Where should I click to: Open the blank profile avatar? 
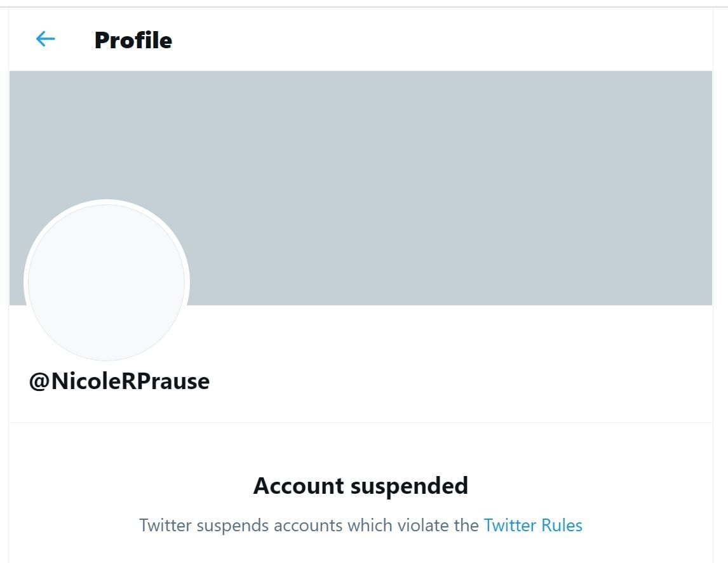pos(107,282)
